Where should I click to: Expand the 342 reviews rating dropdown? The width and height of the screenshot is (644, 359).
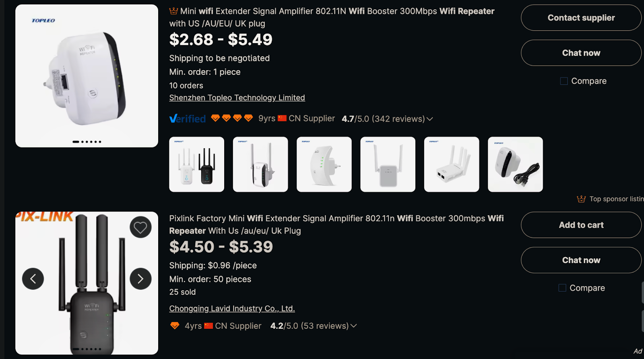[430, 119]
